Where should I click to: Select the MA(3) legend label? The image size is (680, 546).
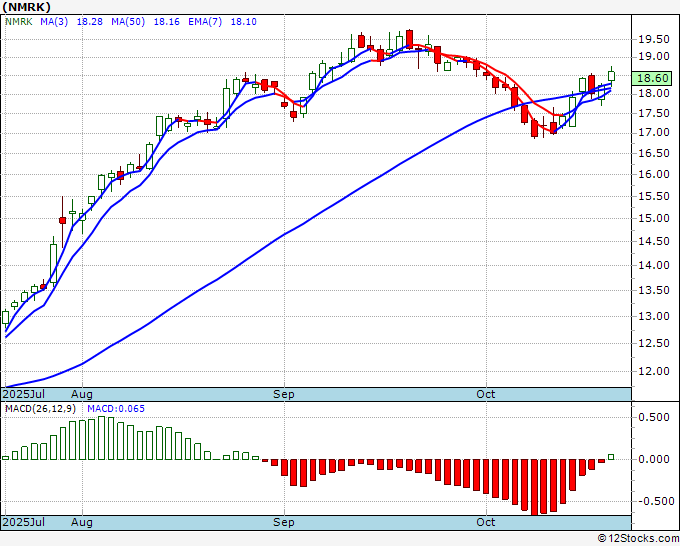[x=54, y=21]
